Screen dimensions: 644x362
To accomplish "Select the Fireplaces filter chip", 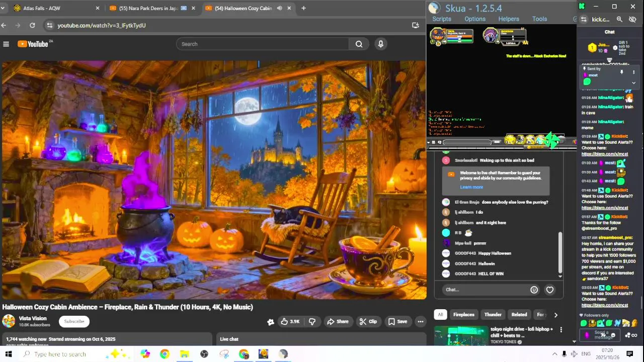I will click(x=463, y=315).
